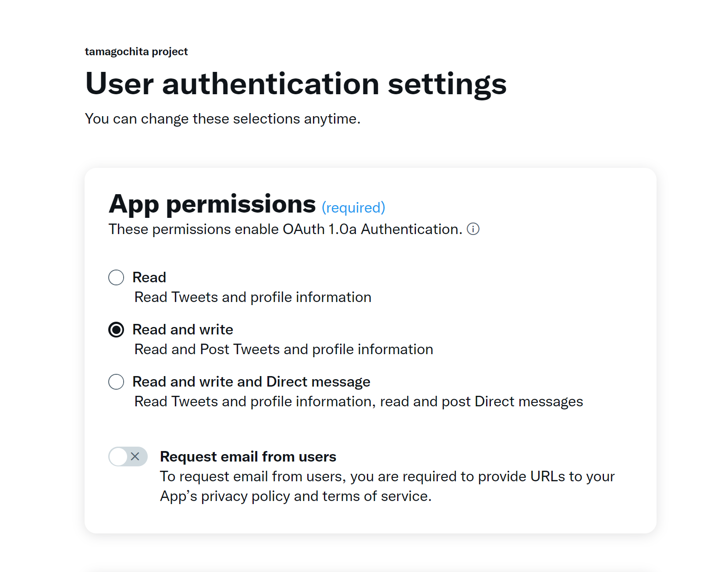Click the "Read and write" label text
Screen dimensions: 728x572
(183, 329)
